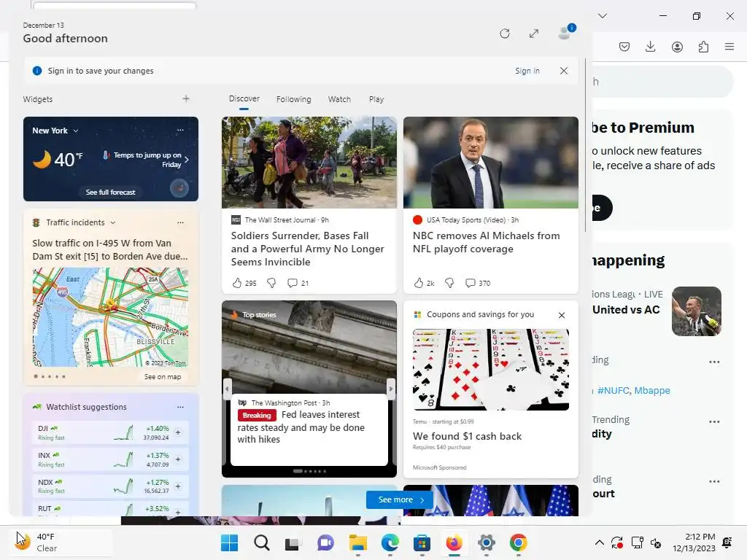The width and height of the screenshot is (747, 560).
Task: Launch File Explorer from taskbar
Action: (x=357, y=542)
